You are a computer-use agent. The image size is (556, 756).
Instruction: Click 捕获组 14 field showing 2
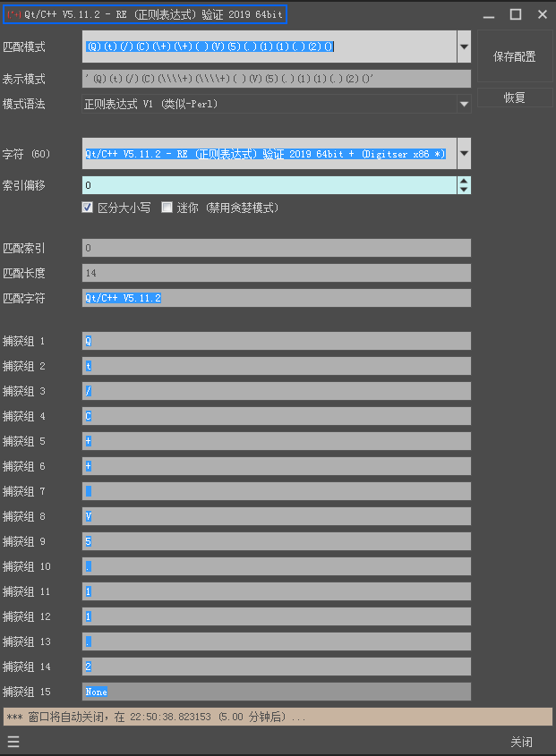point(277,667)
